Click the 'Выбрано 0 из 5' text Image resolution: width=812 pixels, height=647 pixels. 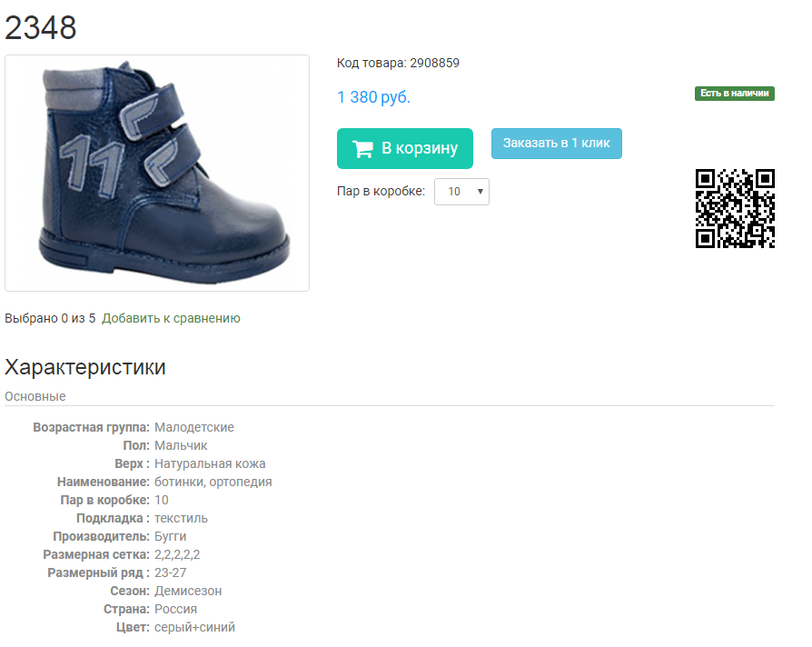(50, 318)
